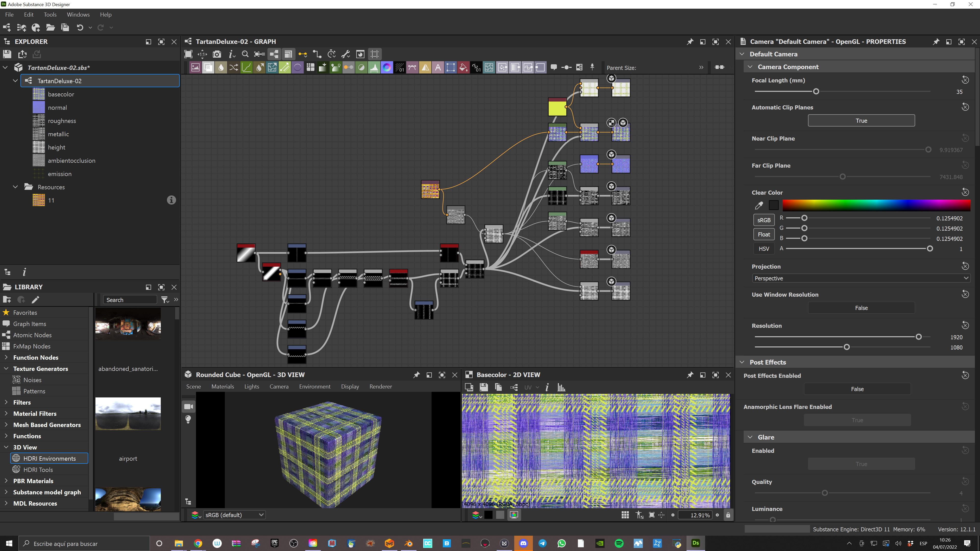Add a Text node with the A icon

(438, 68)
